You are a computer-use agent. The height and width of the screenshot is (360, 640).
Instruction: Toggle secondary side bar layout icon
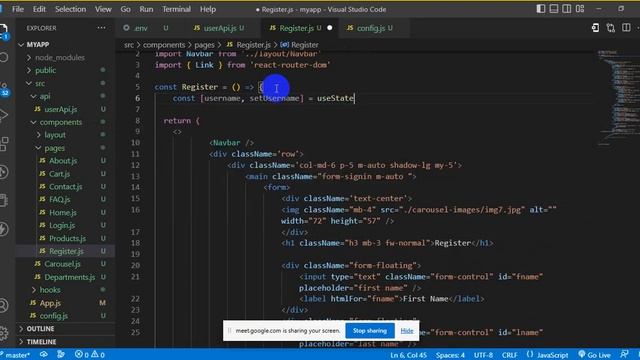[x=567, y=9]
